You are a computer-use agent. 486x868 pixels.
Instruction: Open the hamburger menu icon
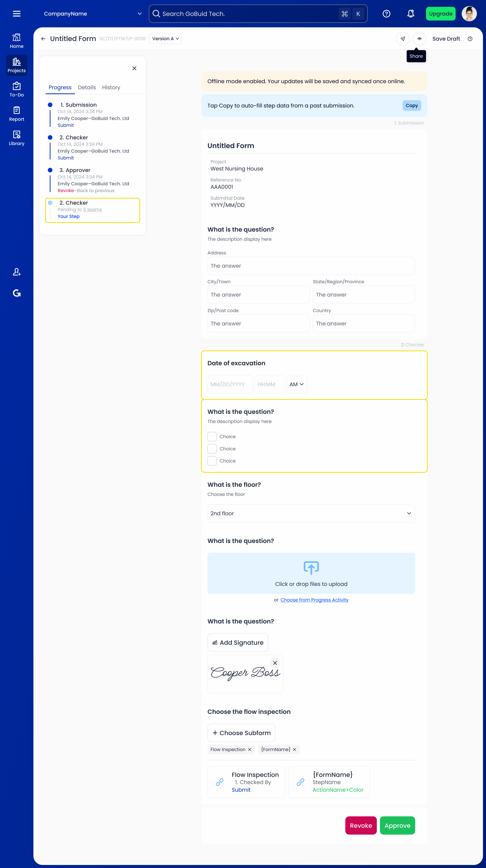(17, 14)
